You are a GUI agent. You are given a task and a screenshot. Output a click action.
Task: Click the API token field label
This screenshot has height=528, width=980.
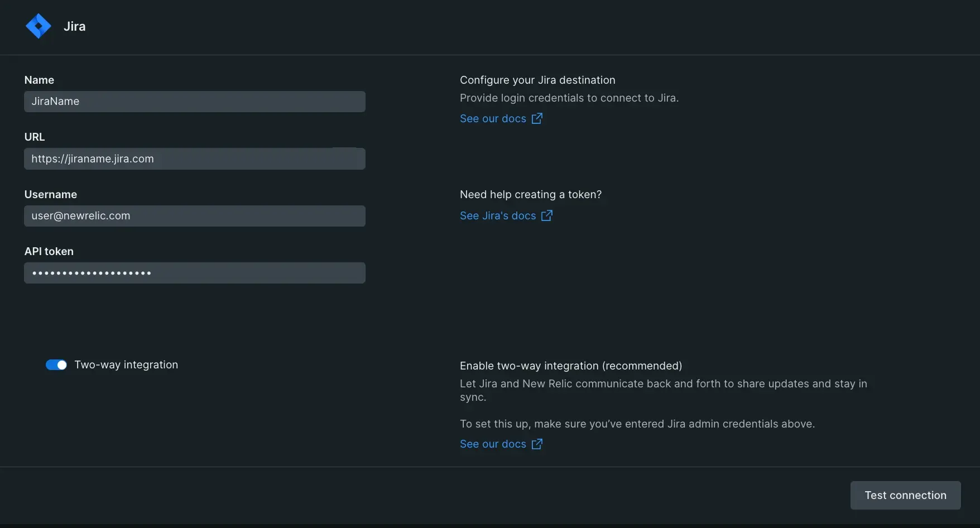[49, 251]
